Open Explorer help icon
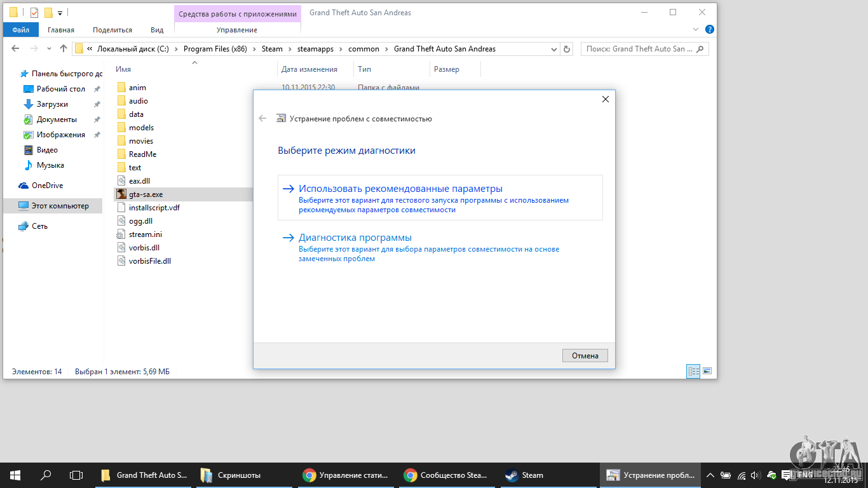Screen dimensions: 868x488 pos(710,29)
